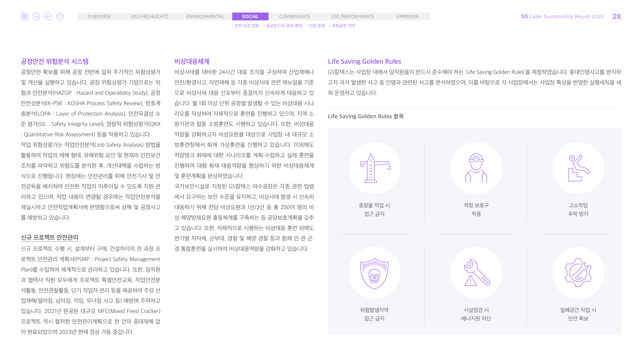Click the table of contents list icon

[x=24, y=16]
